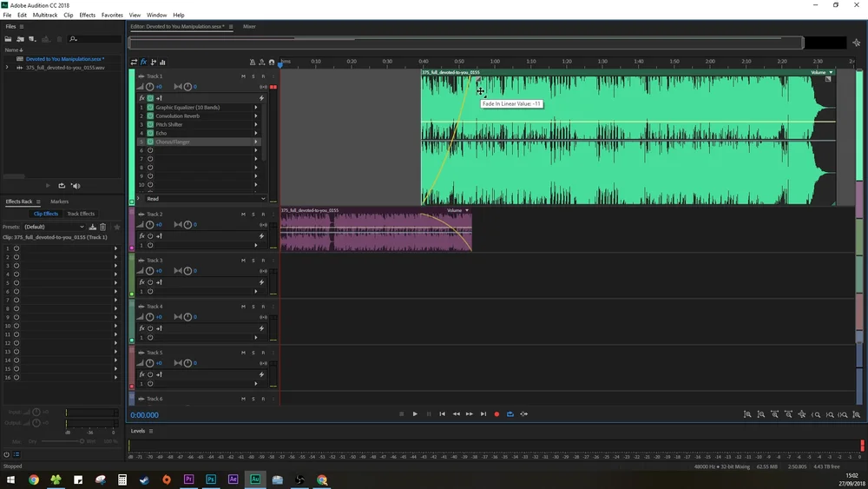Image resolution: width=868 pixels, height=489 pixels.
Task: Expand the 375_full_devoted-to-you_0155.wav file tree arrow
Action: point(7,68)
